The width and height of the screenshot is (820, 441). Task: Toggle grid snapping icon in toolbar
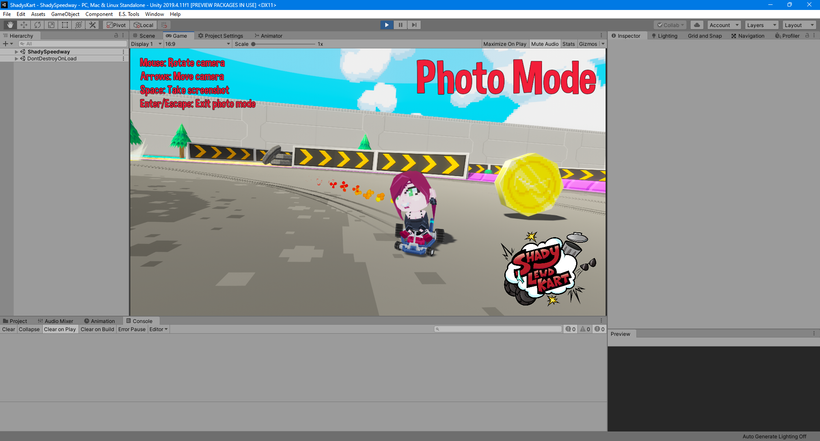[x=164, y=25]
